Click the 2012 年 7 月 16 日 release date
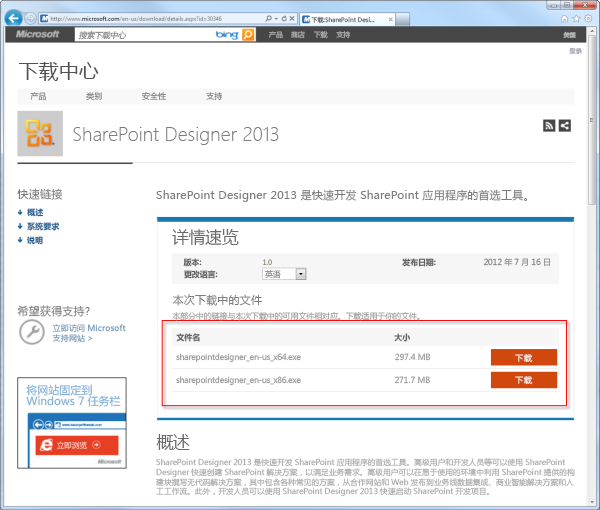Viewport: 600px width, 510px height. (517, 262)
